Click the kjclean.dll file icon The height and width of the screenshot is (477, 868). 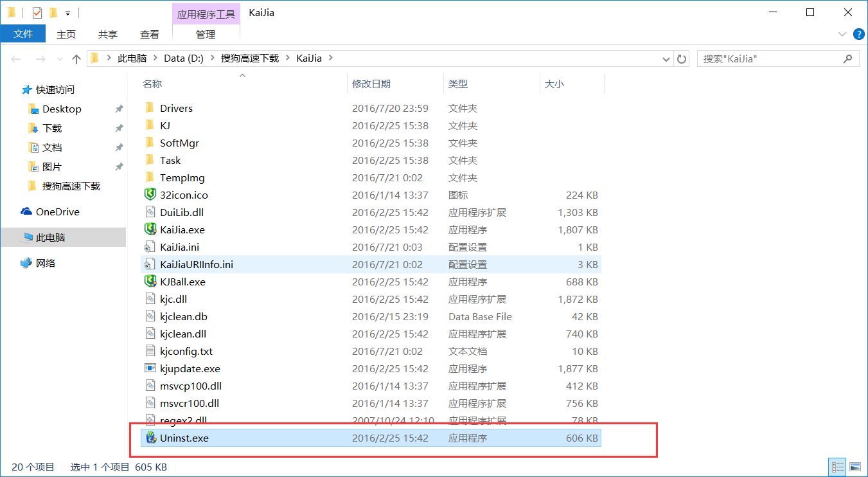point(150,334)
